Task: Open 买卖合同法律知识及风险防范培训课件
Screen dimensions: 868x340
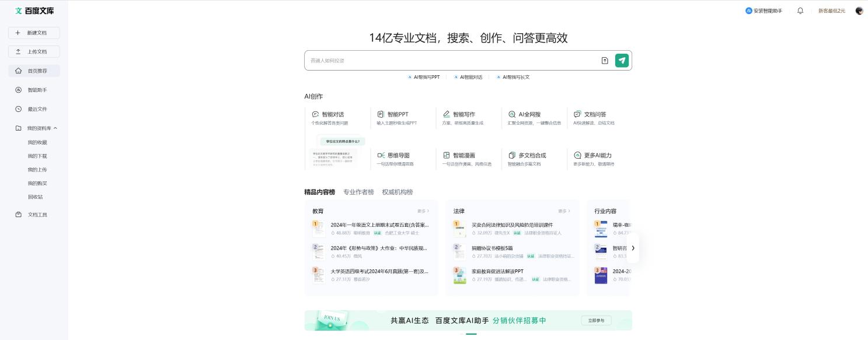Action: click(x=512, y=225)
